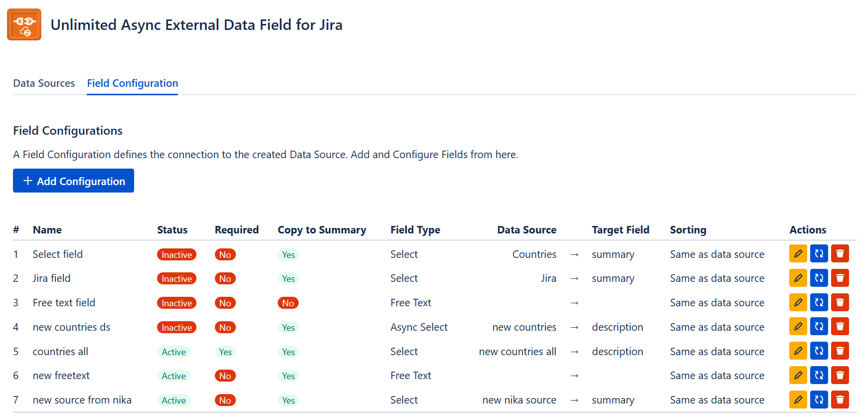Edit the Select field configuration
This screenshot has height=419, width=868.
click(798, 254)
